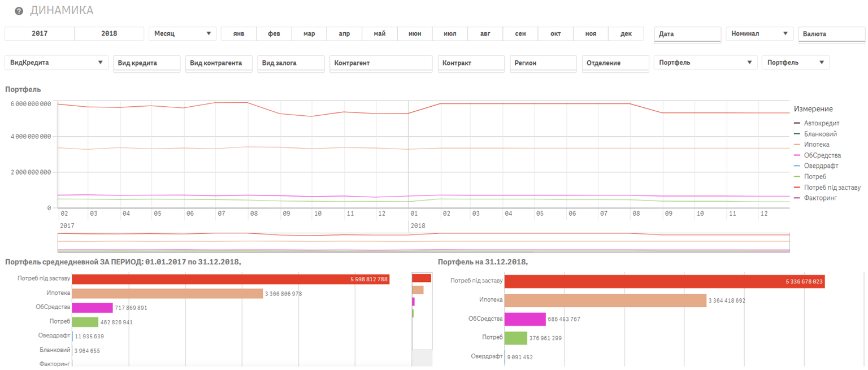Select the red Потреб під заставу average bar
This screenshot has width=868, height=370.
click(x=231, y=279)
